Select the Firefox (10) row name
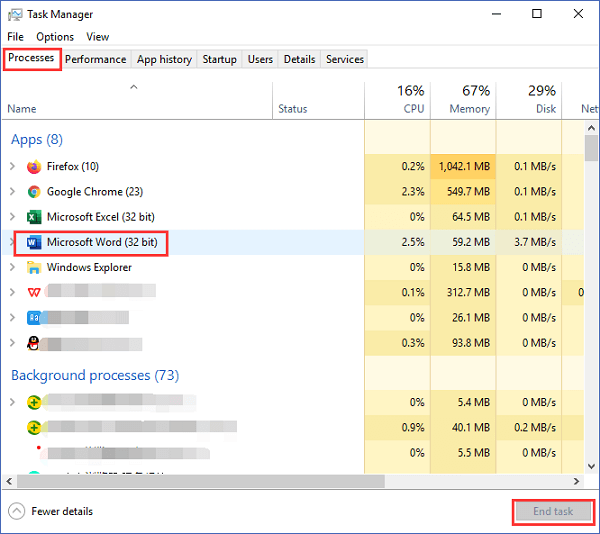 pyautogui.click(x=73, y=166)
